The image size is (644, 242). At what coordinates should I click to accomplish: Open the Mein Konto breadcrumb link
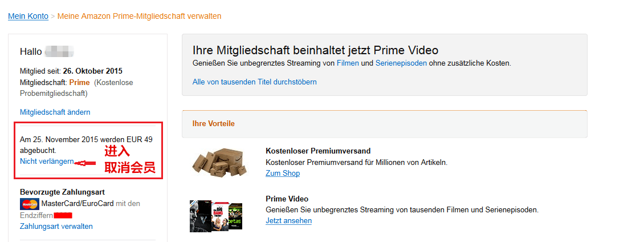click(28, 17)
